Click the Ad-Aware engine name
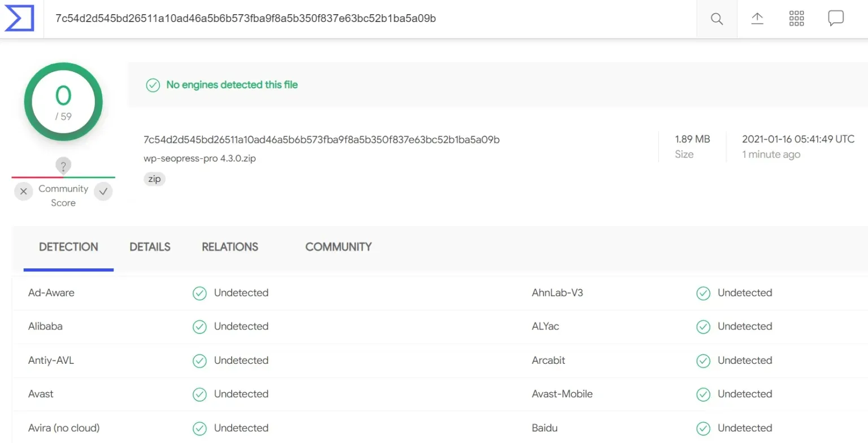 51,293
